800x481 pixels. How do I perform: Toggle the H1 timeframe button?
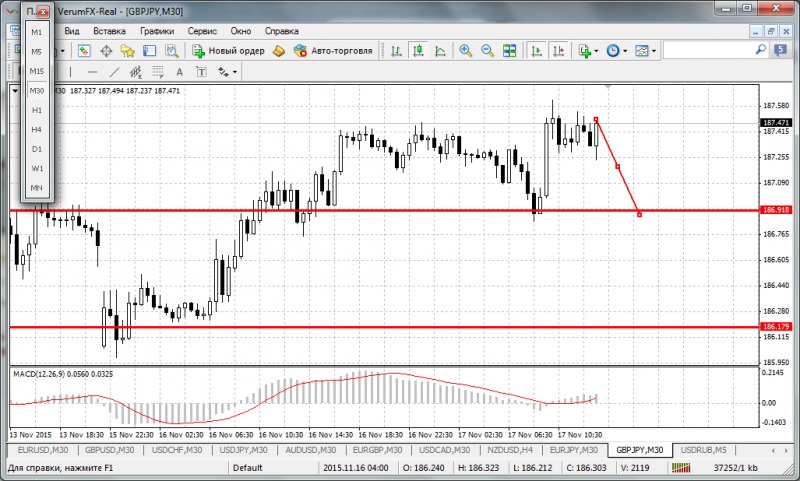pyautogui.click(x=37, y=110)
